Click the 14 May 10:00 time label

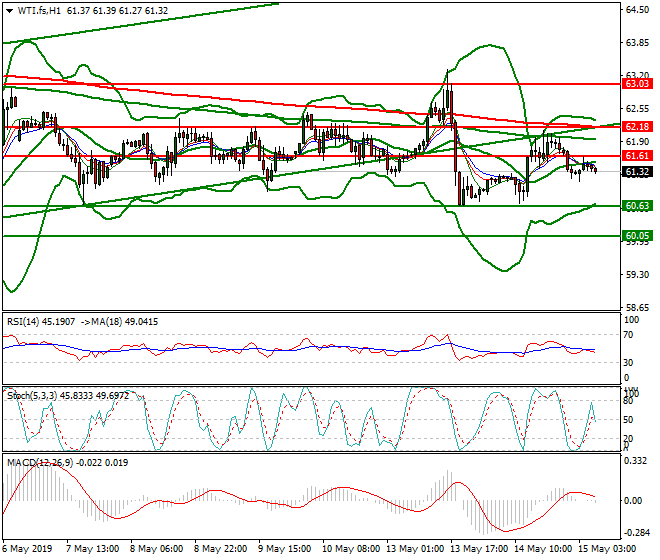pos(543,549)
